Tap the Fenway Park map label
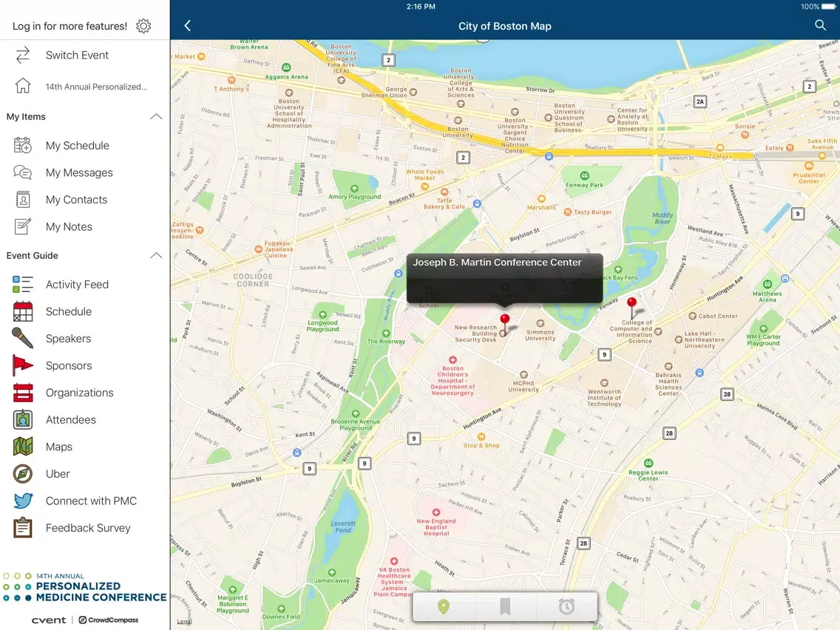Screen dimensions: 840x630 584,185
